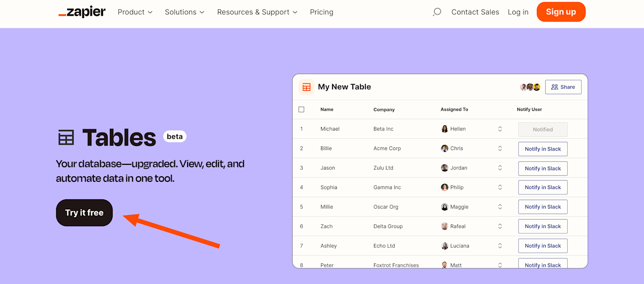Click Notify in Slack for Zach
Viewport: 644px width, 284px height.
click(x=543, y=226)
